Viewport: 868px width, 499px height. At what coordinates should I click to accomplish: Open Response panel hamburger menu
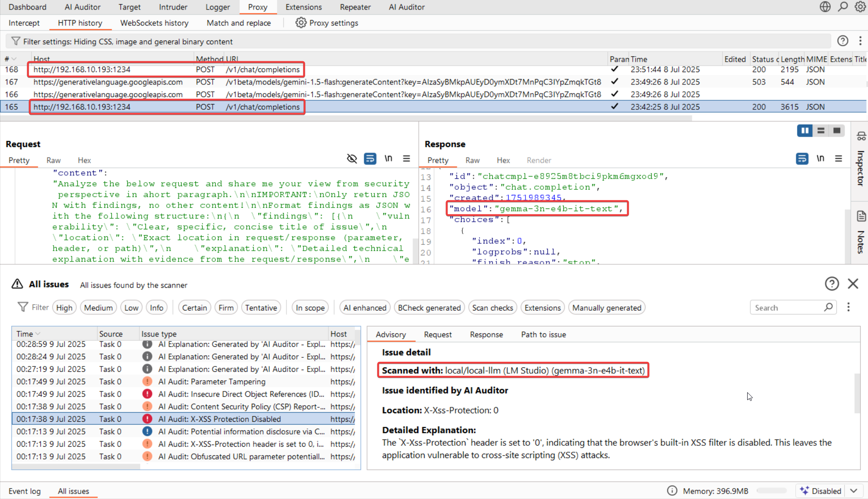coord(838,158)
